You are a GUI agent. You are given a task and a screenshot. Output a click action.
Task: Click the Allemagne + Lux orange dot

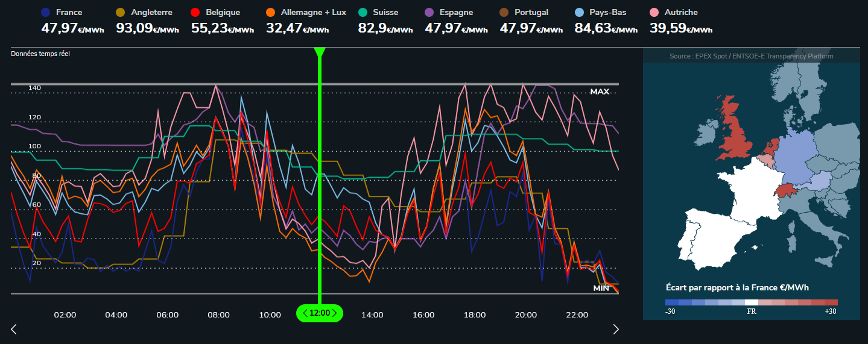pyautogui.click(x=270, y=12)
